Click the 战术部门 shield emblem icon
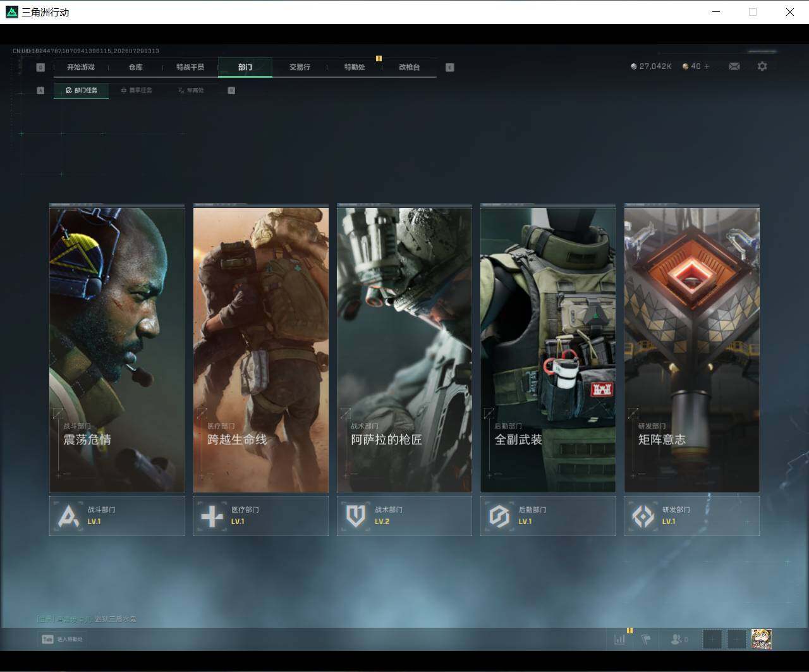The width and height of the screenshot is (809, 672). [x=355, y=516]
